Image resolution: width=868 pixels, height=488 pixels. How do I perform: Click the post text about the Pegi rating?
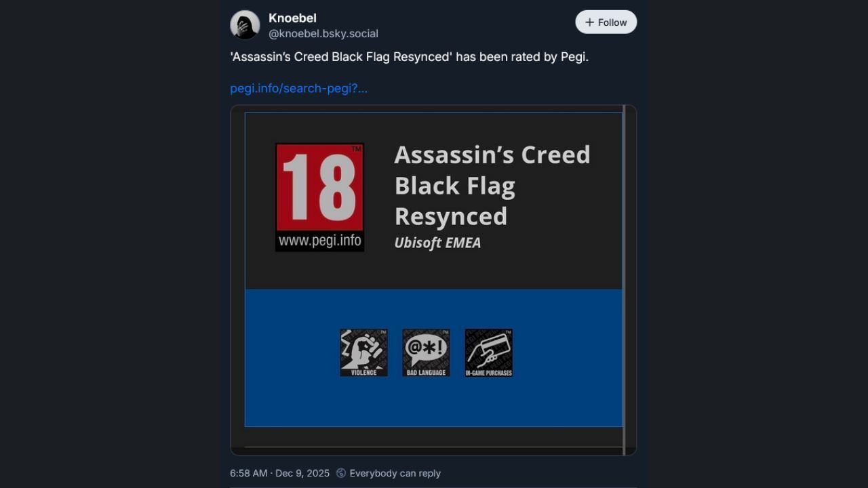tap(409, 57)
